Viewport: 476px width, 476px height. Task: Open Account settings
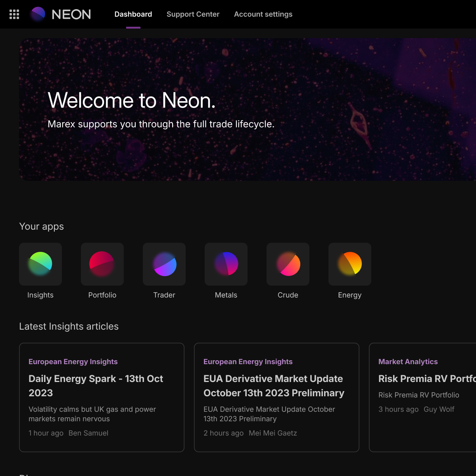pos(263,14)
